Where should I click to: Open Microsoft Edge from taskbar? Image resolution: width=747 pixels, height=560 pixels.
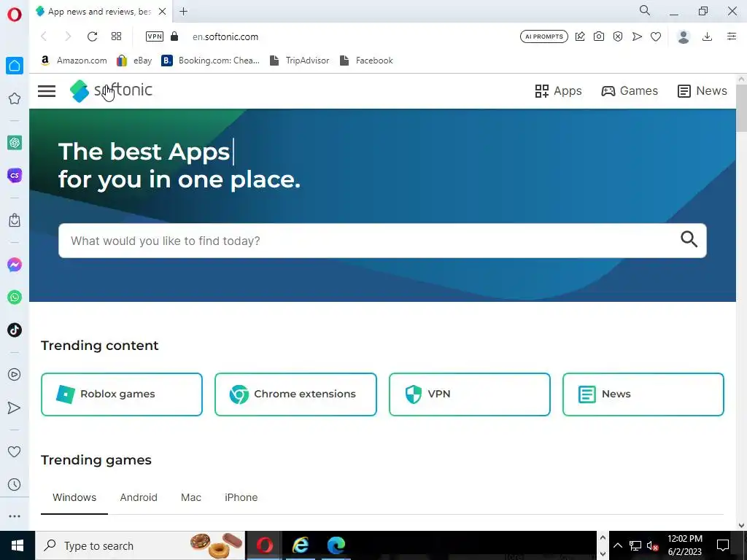336,545
